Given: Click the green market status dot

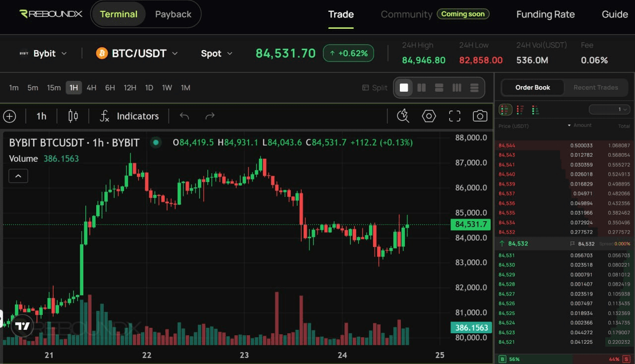Looking at the screenshot, I should [156, 143].
